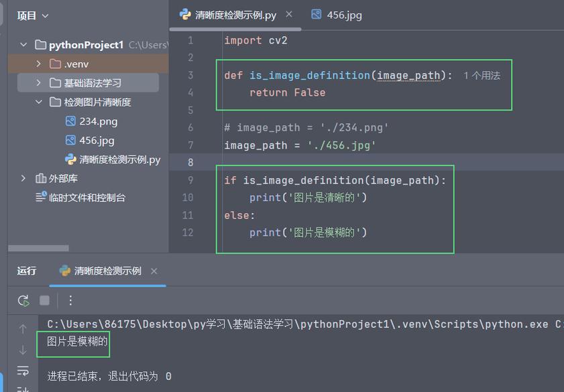The image size is (564, 392).
Task: Click the 临时文件和控制台 scratches icon
Action: 41,196
